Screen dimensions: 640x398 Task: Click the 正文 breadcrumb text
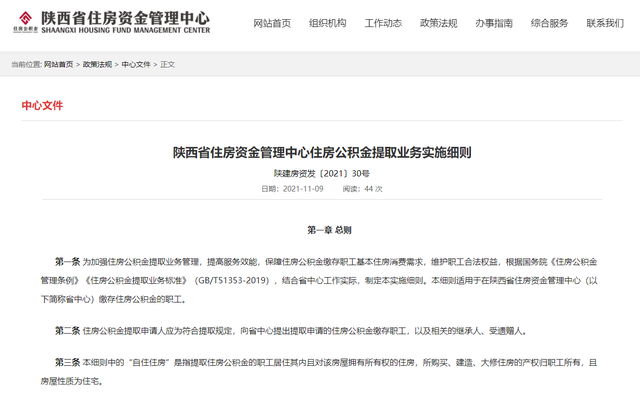pos(167,64)
